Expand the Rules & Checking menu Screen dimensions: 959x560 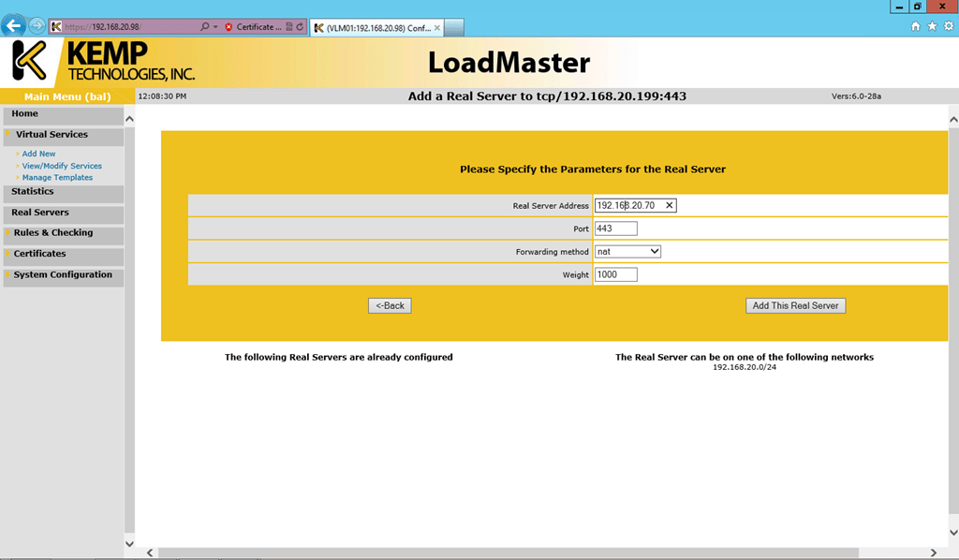tap(63, 234)
